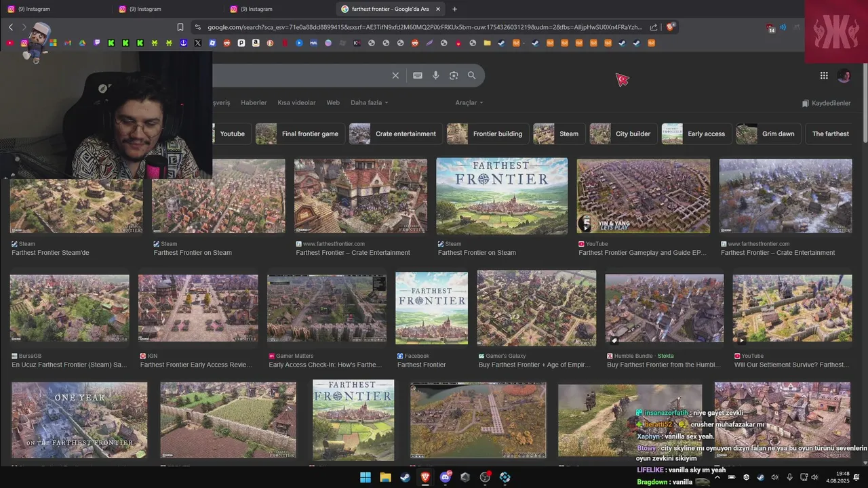Viewport: 868px width, 488px height.
Task: Open Windows Start menu
Action: (366, 477)
